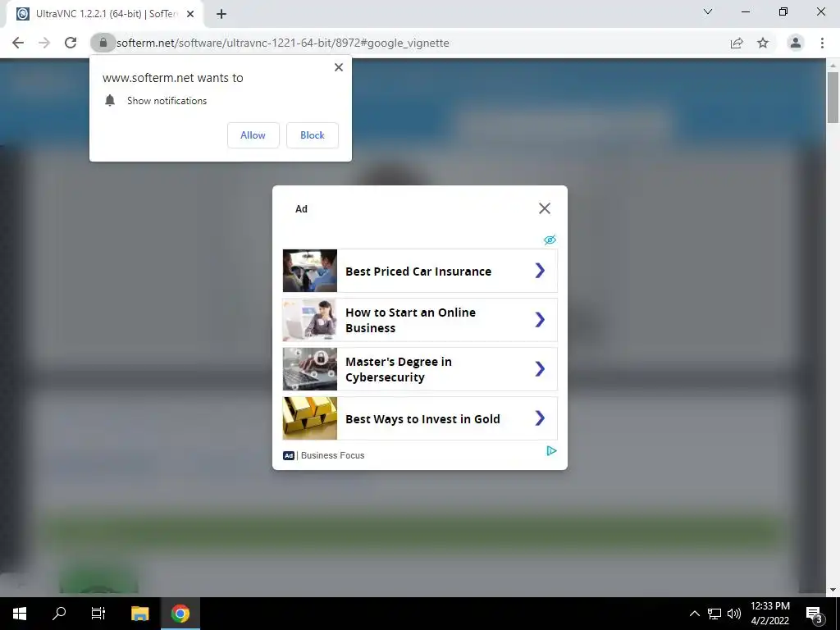
Task: Open Windows taskbar search
Action: 59,614
